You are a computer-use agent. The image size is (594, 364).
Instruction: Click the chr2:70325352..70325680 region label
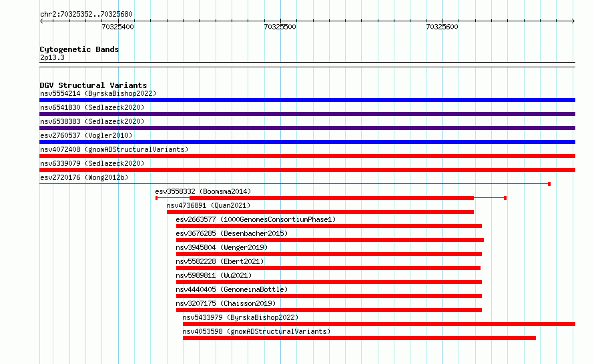(x=86, y=14)
